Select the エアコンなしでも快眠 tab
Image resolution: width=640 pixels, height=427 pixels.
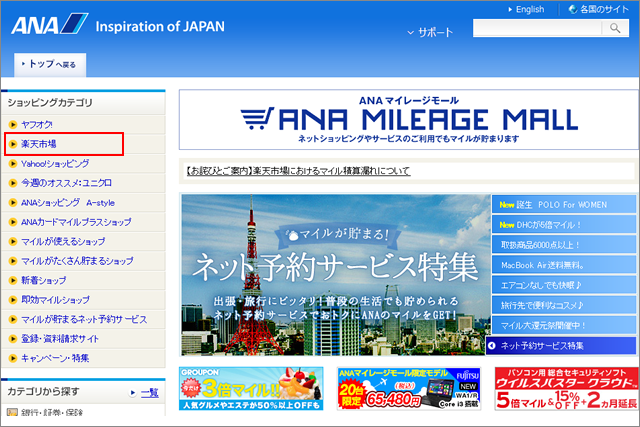tap(564, 285)
